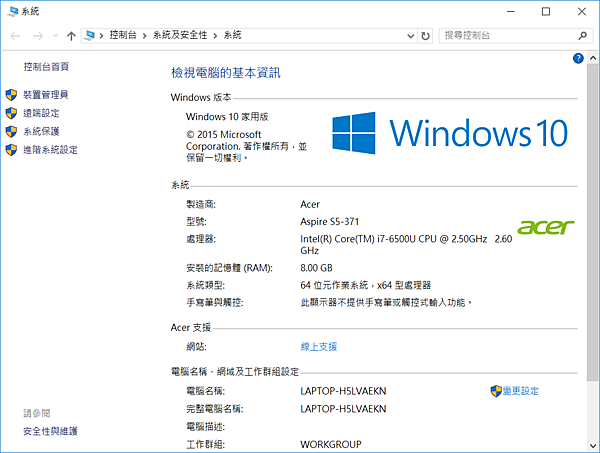Screen dimensions: 600x453
Task: Click the magnifier search icon
Action: (x=582, y=36)
